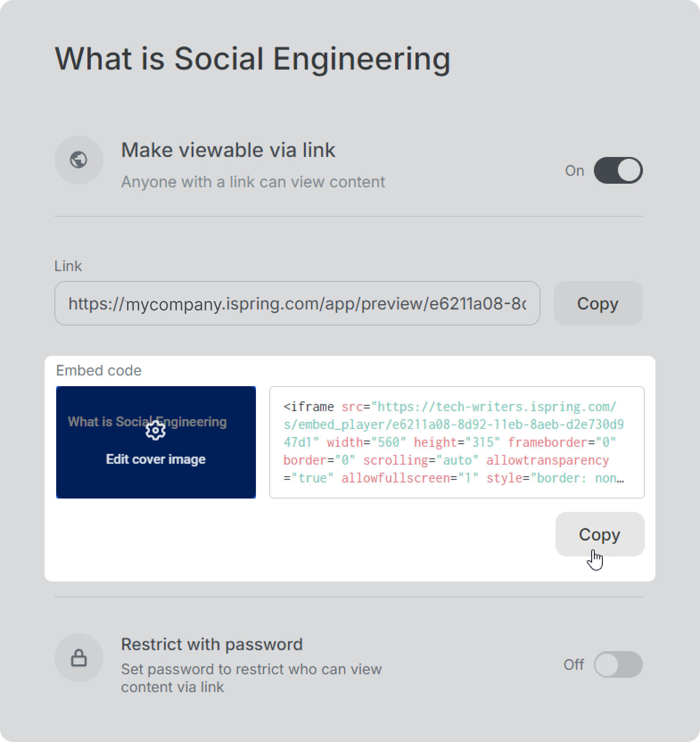The image size is (700, 742).
Task: Open Edit cover image thumbnail
Action: (x=156, y=442)
